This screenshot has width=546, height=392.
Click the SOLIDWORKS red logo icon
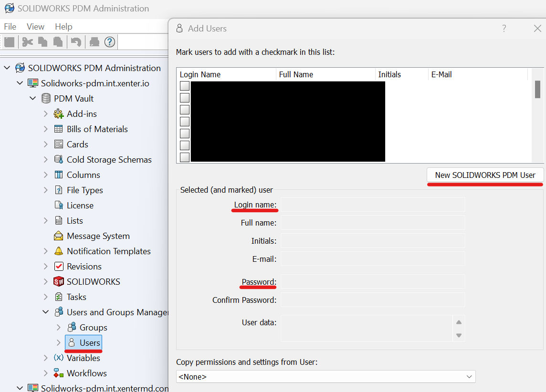59,282
